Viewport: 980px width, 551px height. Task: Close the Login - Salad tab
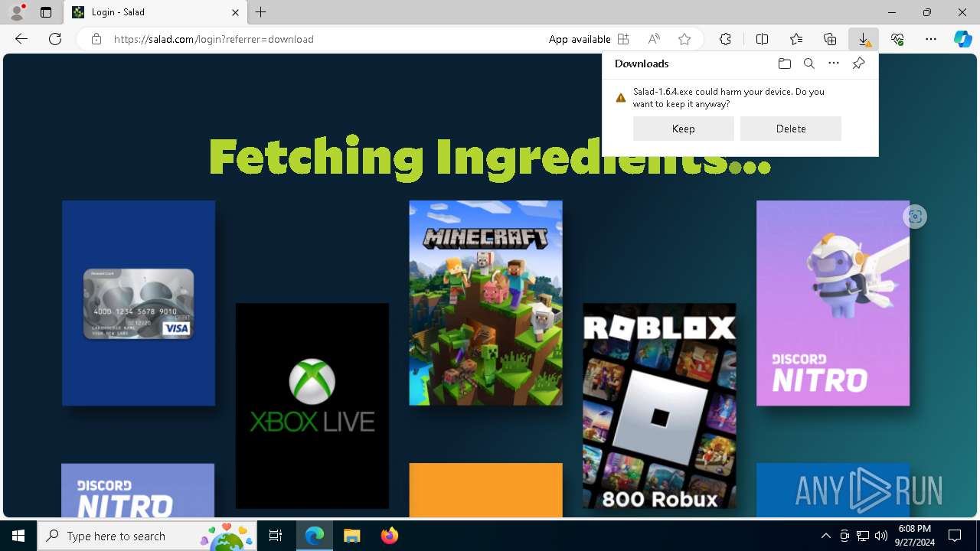[x=236, y=12]
